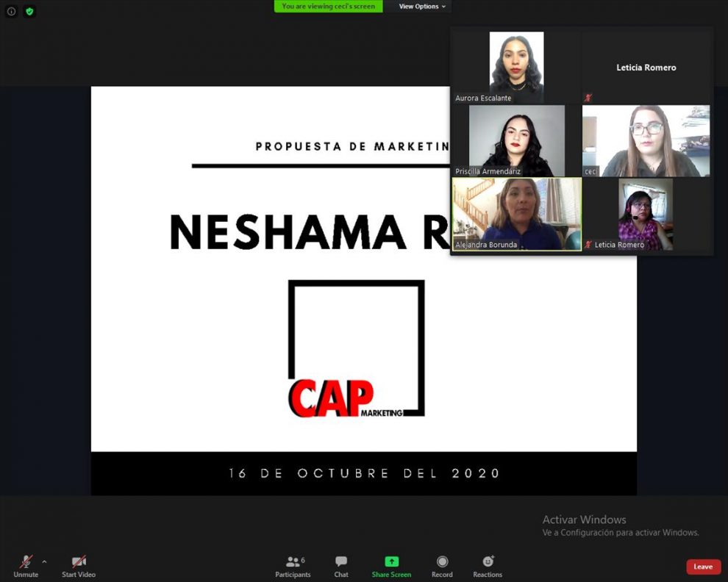Unmute the microphone
This screenshot has width=728, height=582.
26,562
